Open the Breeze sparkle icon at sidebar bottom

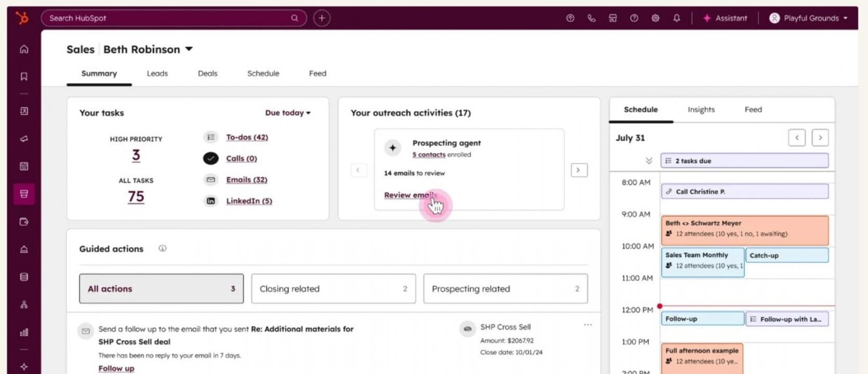(x=24, y=367)
